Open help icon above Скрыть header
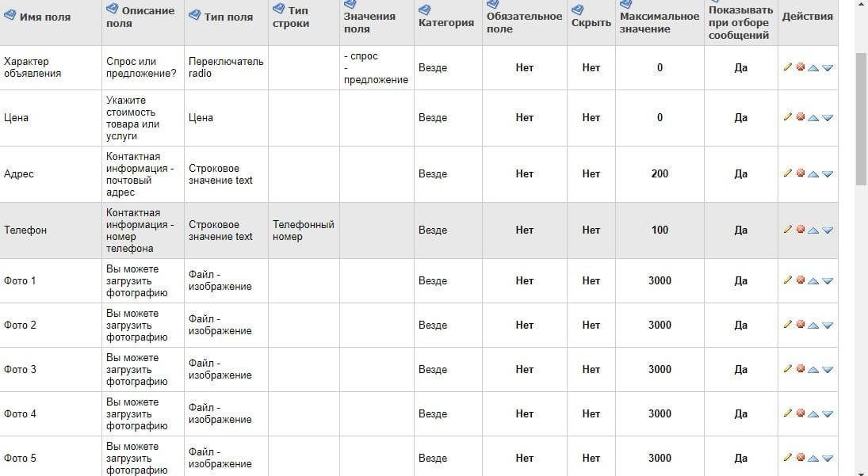868x476 pixels. point(577,10)
